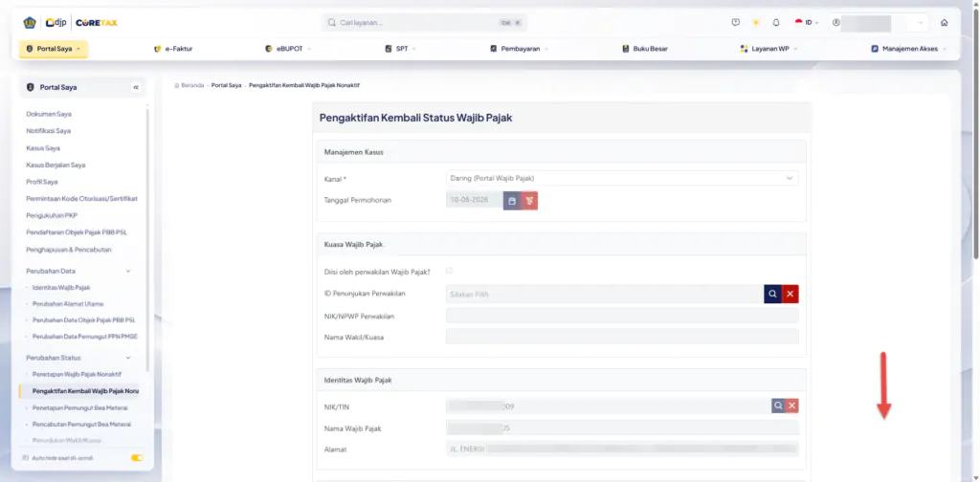Viewport: 980px width, 482px height.
Task: Open the e-Faktur menu
Action: click(173, 49)
